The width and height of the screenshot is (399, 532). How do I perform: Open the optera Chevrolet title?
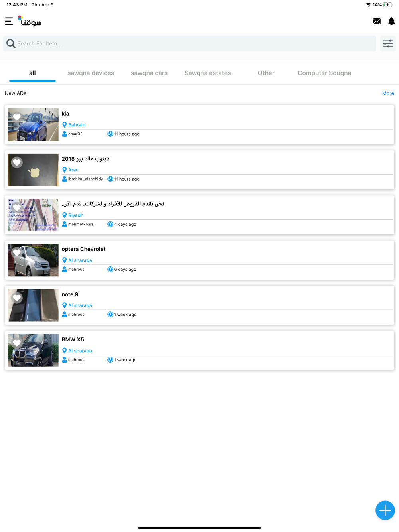click(83, 249)
